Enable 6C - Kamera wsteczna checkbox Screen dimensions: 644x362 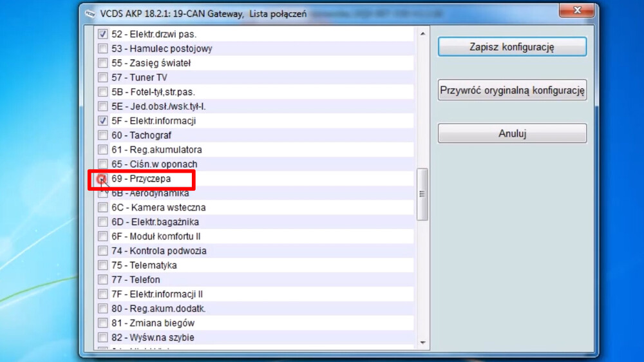(x=102, y=208)
